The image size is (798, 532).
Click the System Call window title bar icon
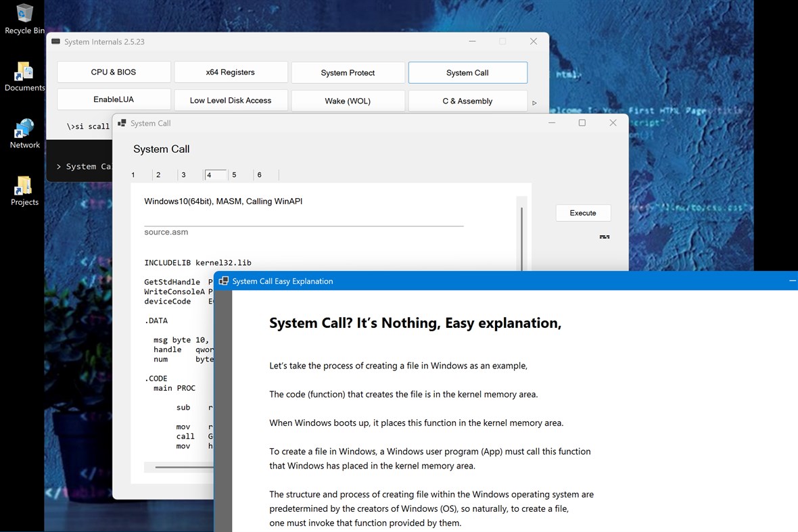click(x=122, y=123)
